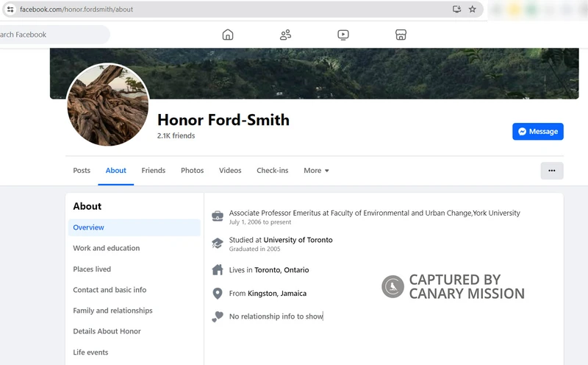Switch to the Photos tab
Screen dimensions: 588x365
pos(193,171)
